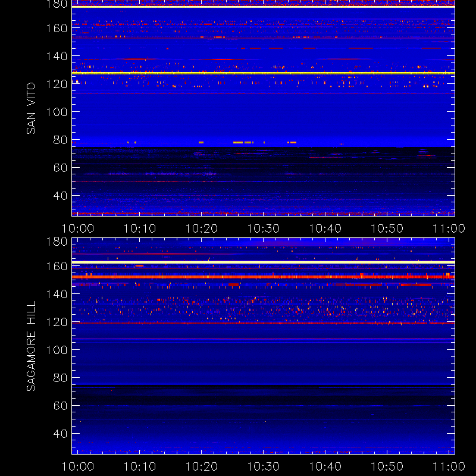Pick the 180 label on Sagamore Hill axis
Image resolution: width=476 pixels, height=476 pixels.
pos(57,242)
